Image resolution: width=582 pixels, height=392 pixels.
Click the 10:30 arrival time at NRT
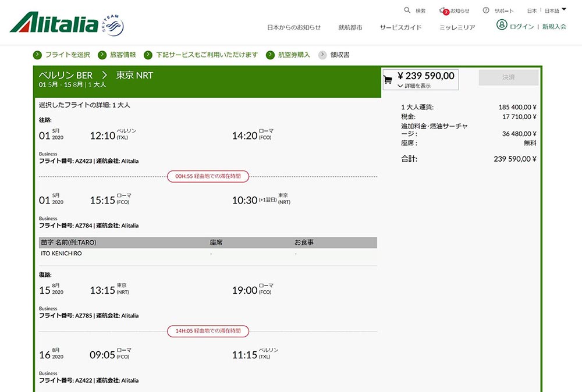(x=244, y=200)
